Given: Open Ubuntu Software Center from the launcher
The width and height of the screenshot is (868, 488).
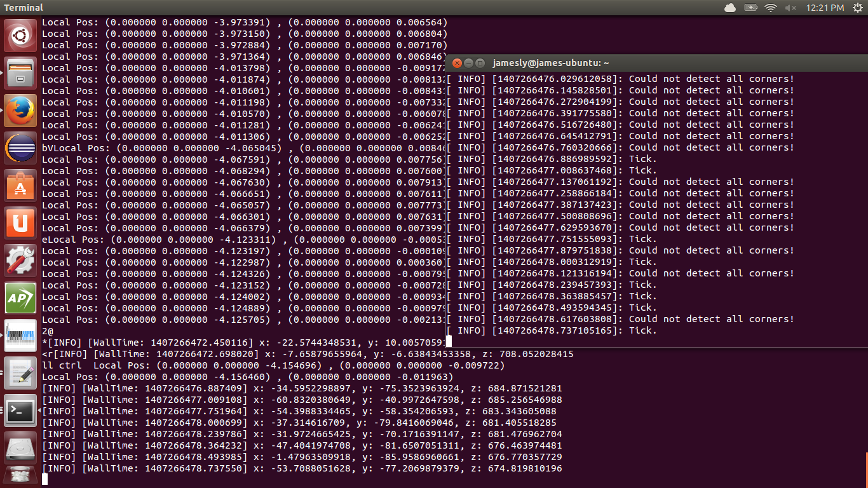Looking at the screenshot, I should click(x=20, y=186).
